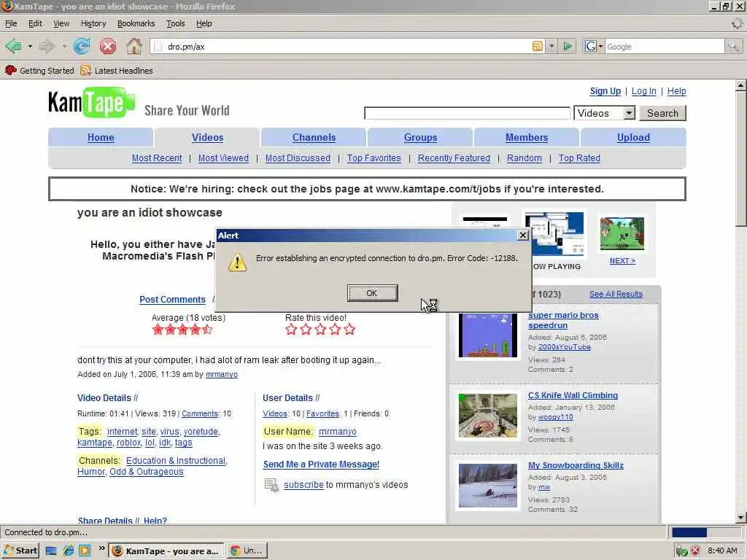This screenshot has height=560, width=747.
Task: Open the Edit menu
Action: 35,23
